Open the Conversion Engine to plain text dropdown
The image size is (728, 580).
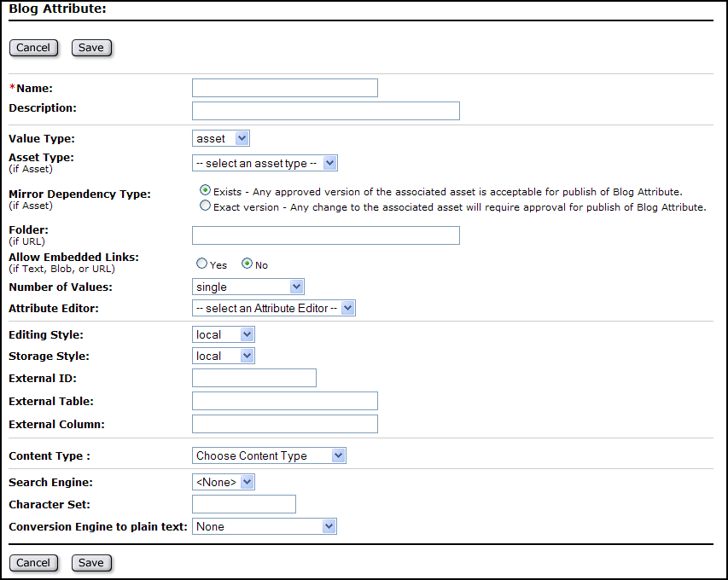coord(265,526)
